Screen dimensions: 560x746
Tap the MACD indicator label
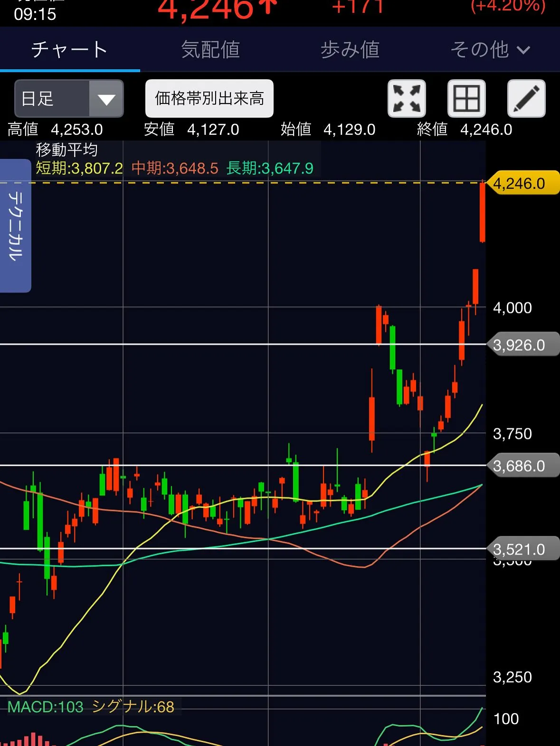click(x=46, y=707)
